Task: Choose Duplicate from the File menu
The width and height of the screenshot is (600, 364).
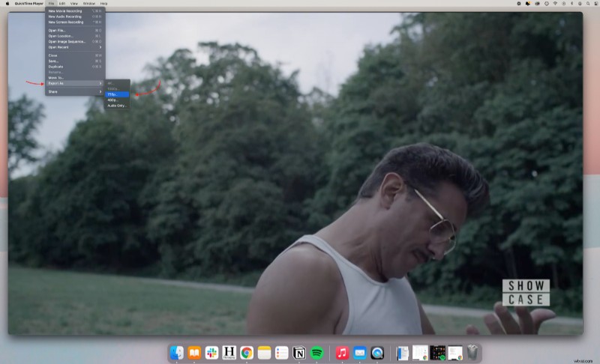Action: 75,67
